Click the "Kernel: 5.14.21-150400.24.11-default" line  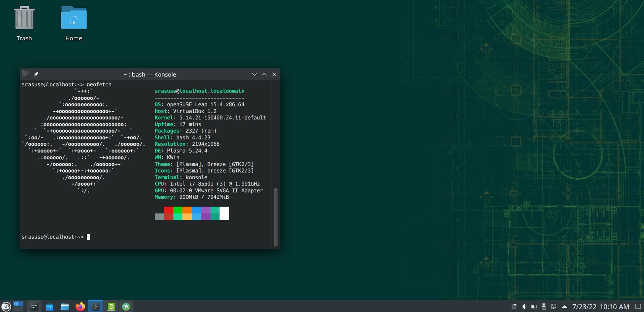(x=210, y=118)
